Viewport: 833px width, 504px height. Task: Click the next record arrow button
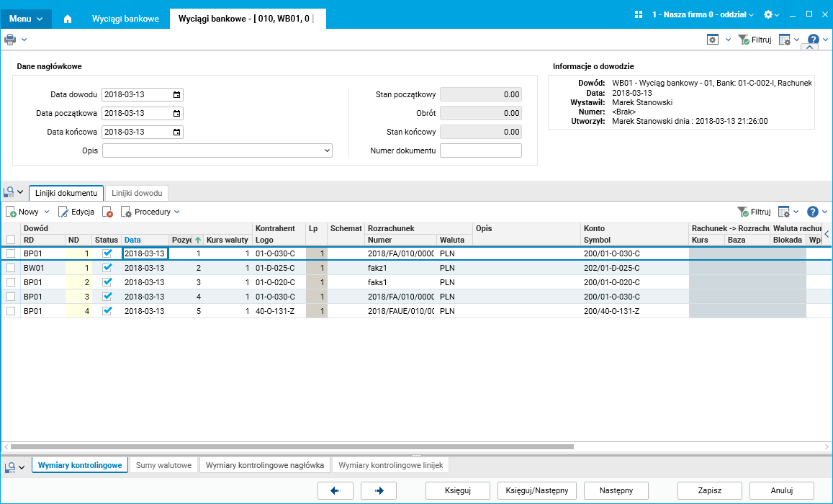(379, 490)
